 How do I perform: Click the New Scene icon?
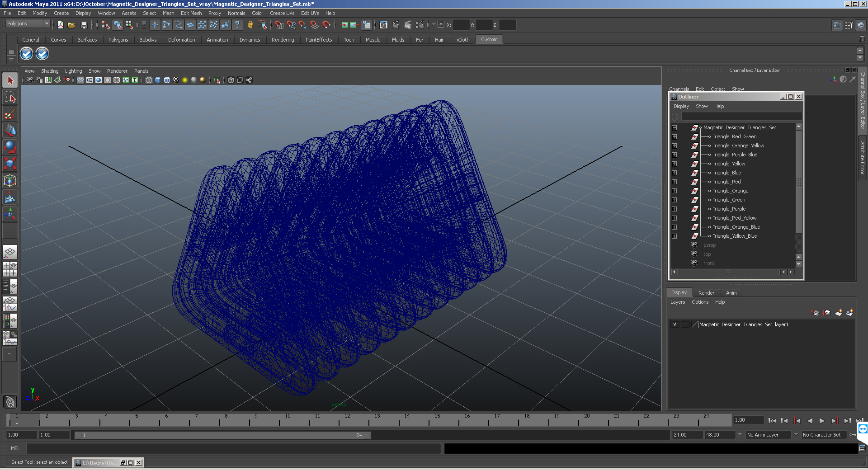pyautogui.click(x=60, y=25)
